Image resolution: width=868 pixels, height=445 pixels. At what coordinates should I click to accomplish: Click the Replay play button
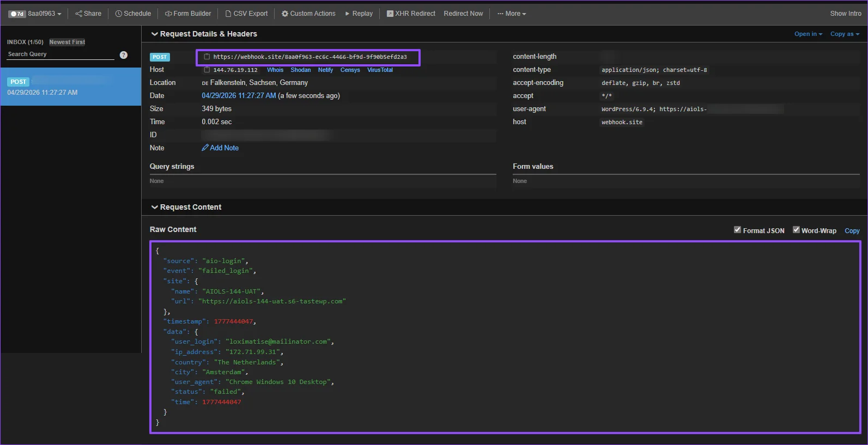click(x=347, y=14)
